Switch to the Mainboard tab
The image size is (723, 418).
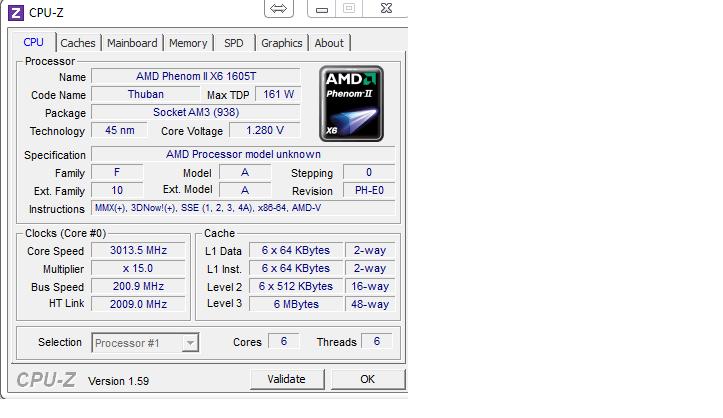tap(132, 43)
